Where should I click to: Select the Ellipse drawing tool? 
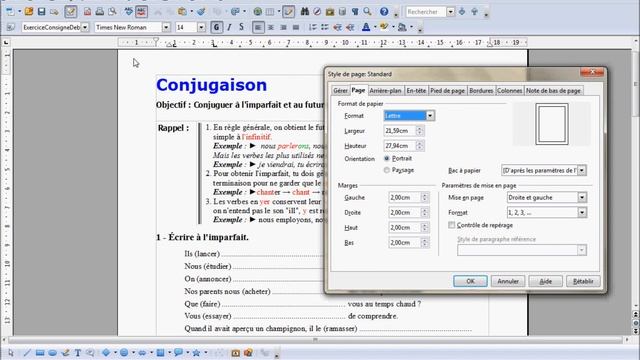[x=52, y=353]
